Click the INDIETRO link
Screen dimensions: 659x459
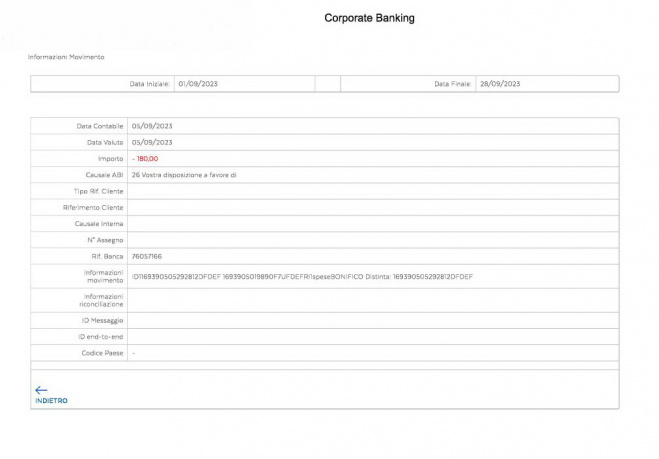tap(51, 401)
